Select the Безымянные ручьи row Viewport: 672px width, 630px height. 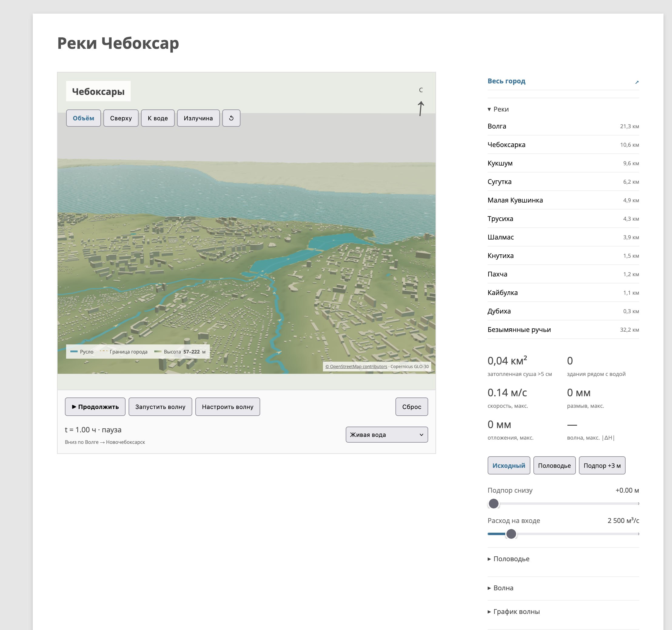tap(563, 330)
